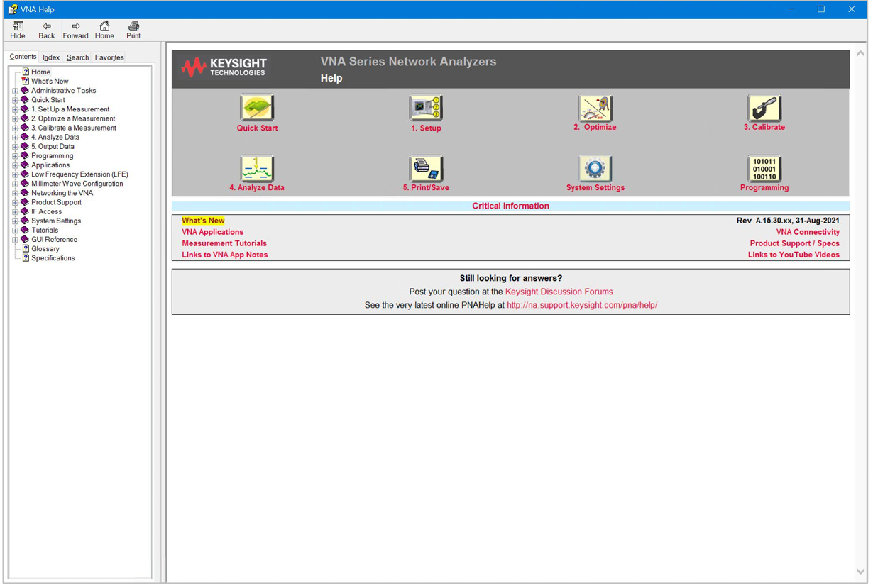This screenshot has width=873, height=588.
Task: Select Networking the VNA in contents tree
Action: pyautogui.click(x=62, y=193)
